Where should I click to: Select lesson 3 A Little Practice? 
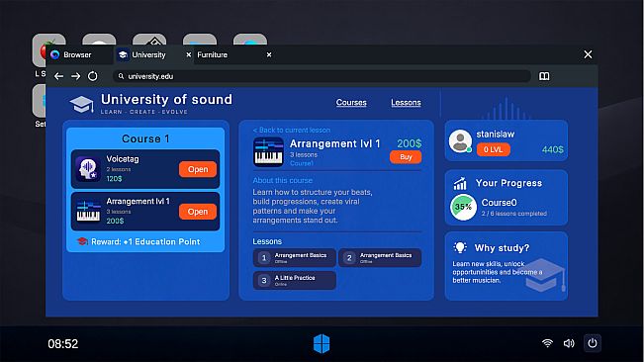pyautogui.click(x=294, y=280)
